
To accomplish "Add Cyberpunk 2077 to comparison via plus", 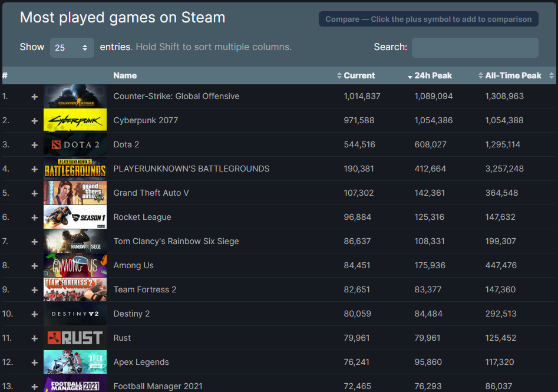I will [x=35, y=121].
